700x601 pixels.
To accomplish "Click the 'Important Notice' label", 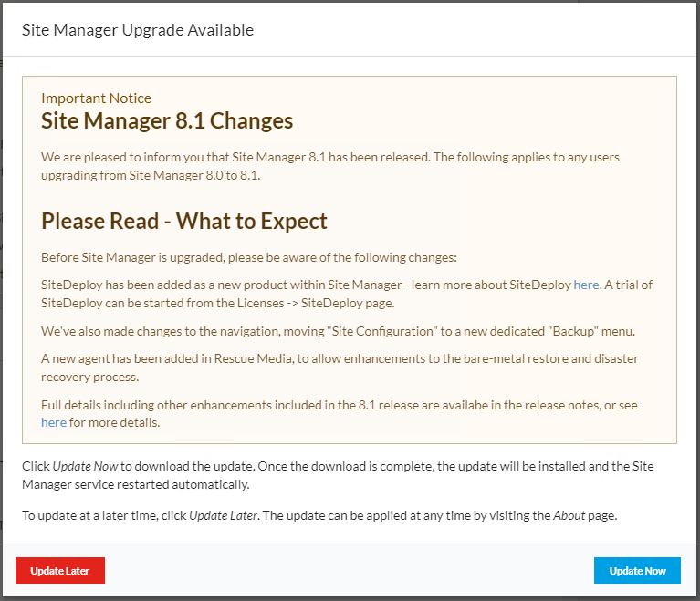I will point(97,98).
